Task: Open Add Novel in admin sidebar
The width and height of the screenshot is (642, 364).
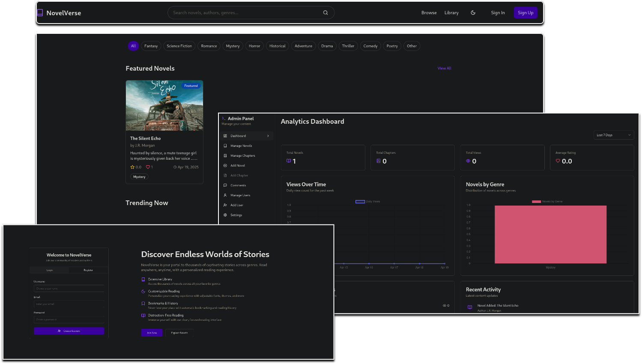Action: pyautogui.click(x=238, y=166)
